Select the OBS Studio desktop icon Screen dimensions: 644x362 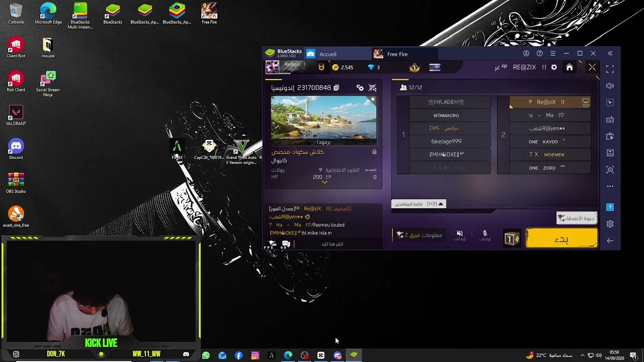pyautogui.click(x=16, y=183)
